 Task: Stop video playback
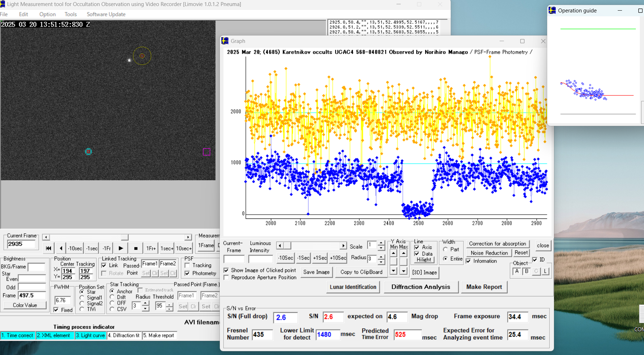tap(135, 248)
